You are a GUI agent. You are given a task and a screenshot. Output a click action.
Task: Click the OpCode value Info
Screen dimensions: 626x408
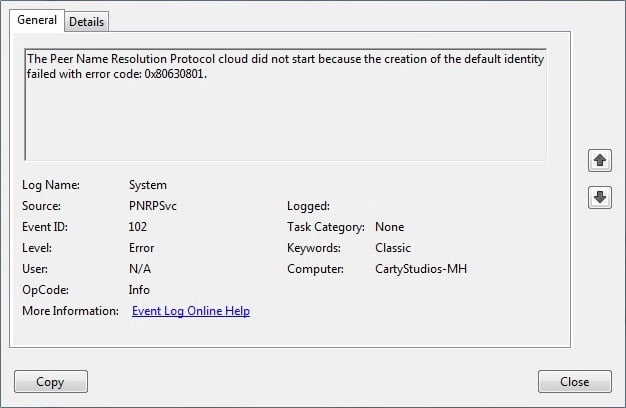(140, 290)
